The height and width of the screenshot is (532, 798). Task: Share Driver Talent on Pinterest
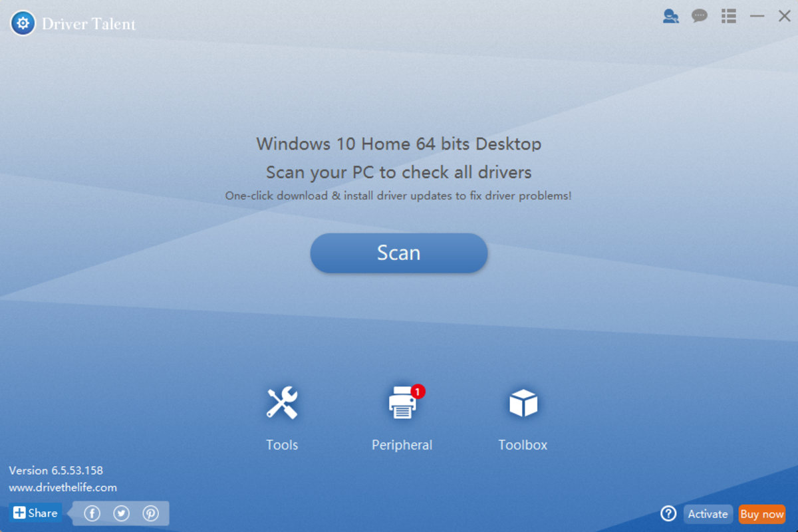click(150, 513)
